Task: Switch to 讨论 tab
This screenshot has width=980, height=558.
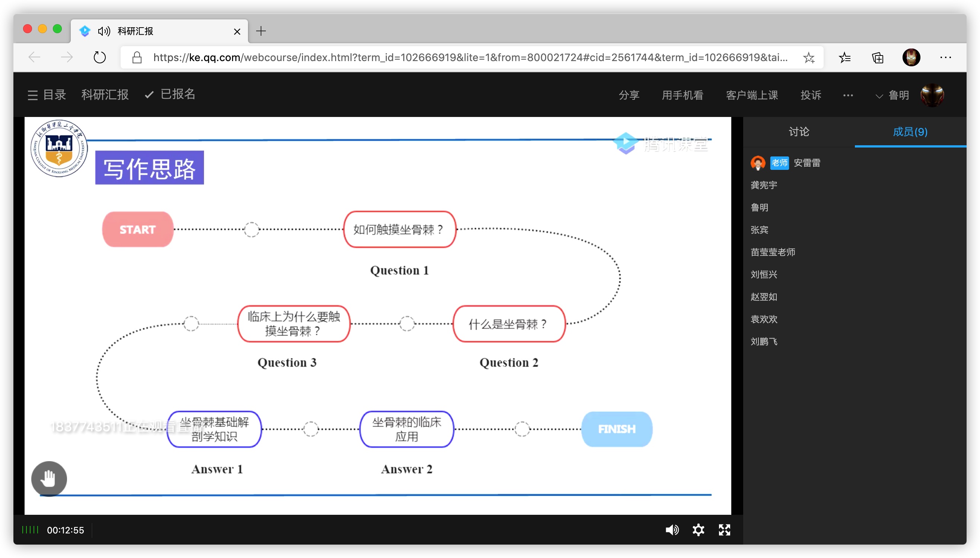Action: coord(798,132)
